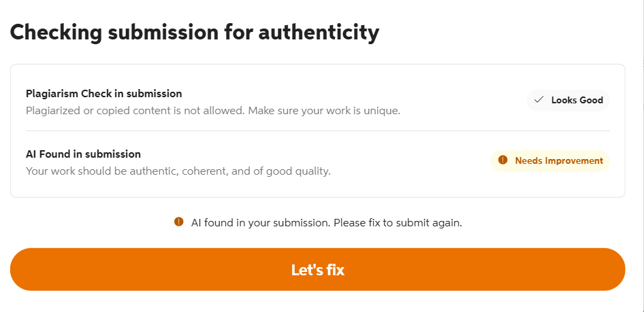The image size is (644, 312).
Task: Click the checkmark icon in Looks Good badge
Action: coord(539,100)
